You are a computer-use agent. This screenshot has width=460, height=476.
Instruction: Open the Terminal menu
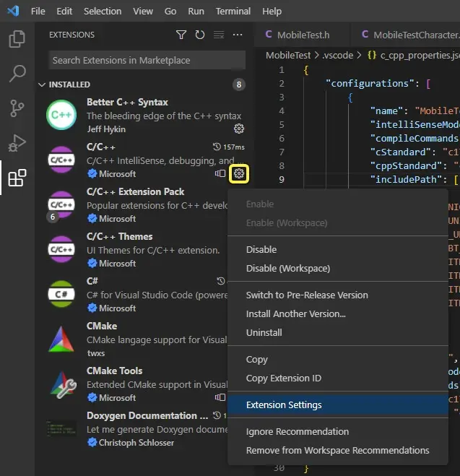coord(233,12)
